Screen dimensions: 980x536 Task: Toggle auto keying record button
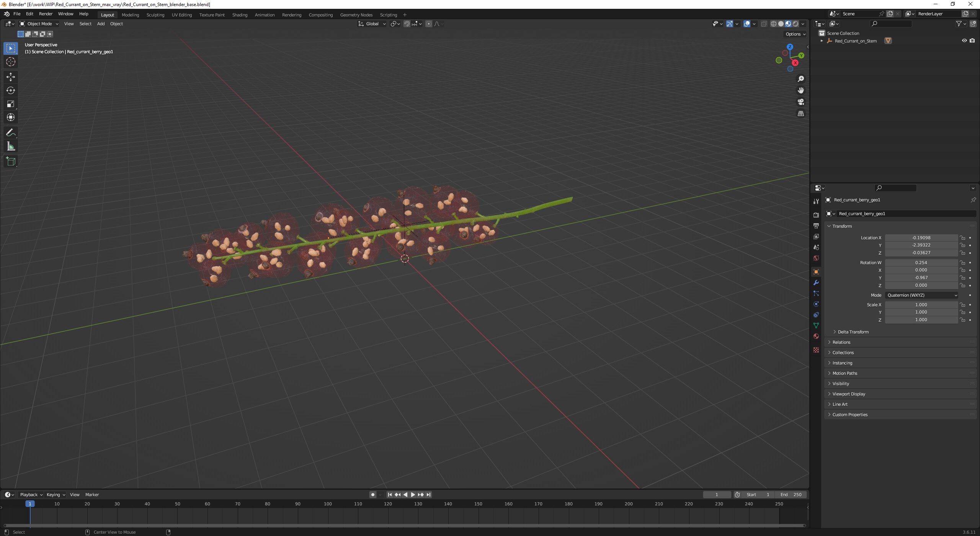373,495
